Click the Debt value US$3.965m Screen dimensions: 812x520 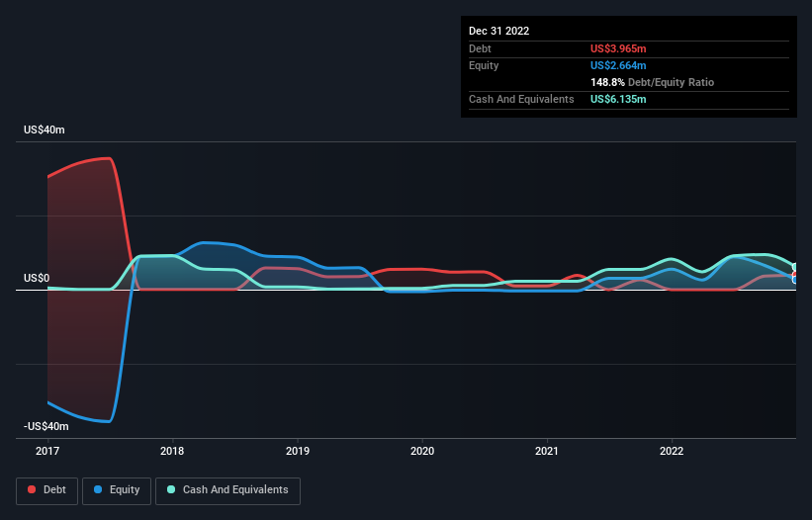618,48
